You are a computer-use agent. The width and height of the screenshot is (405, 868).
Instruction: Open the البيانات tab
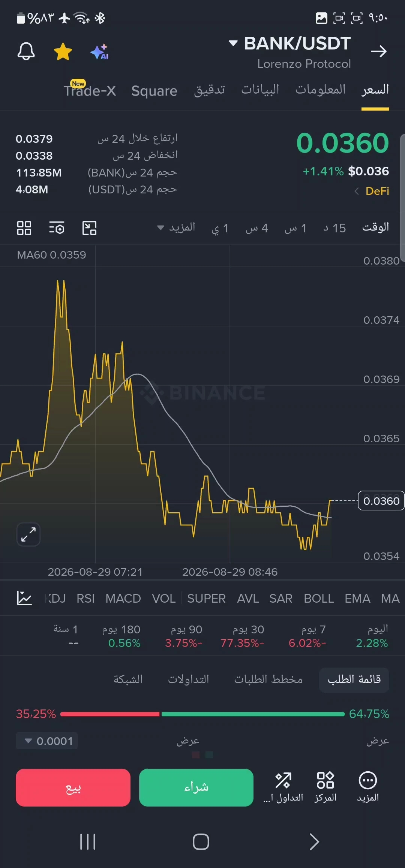(x=260, y=90)
